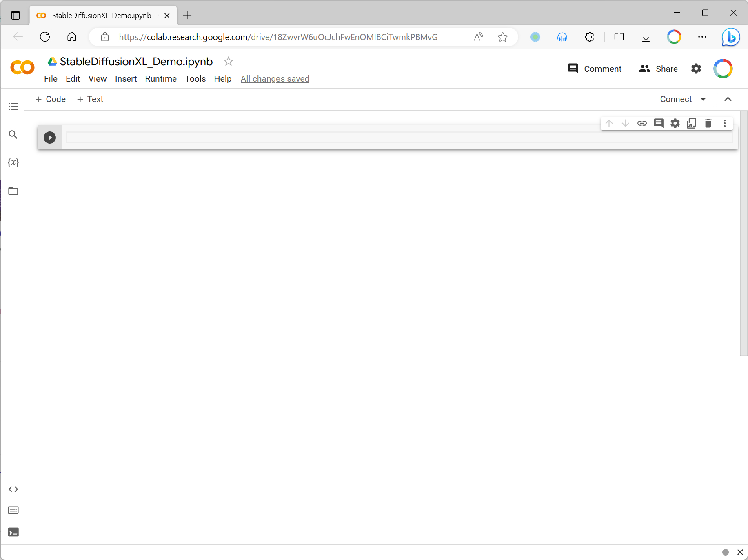Open the Variables inspector
Screen dimensions: 748x560
pyautogui.click(x=13, y=162)
